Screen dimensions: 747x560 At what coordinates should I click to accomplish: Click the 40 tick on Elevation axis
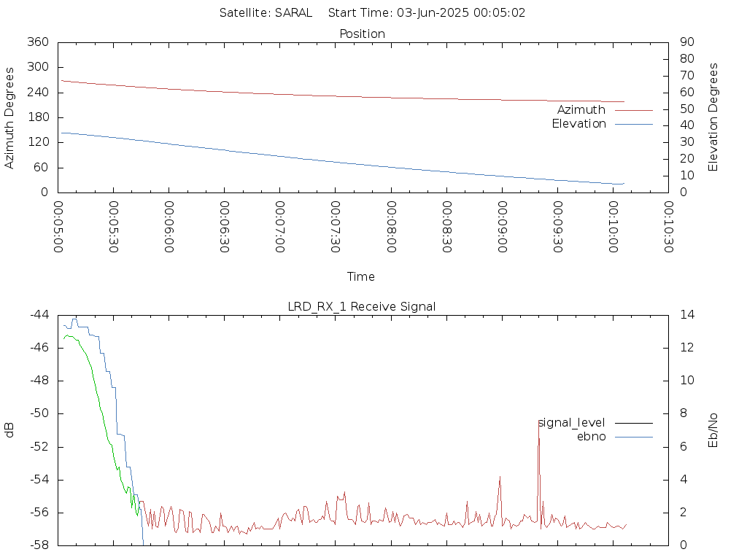point(687,125)
